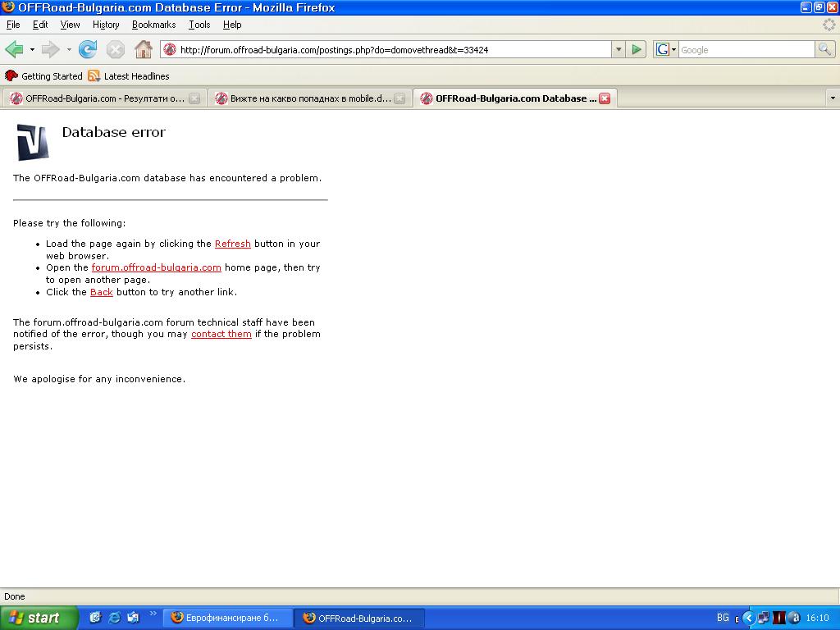Open the list all tabs dropdown
The width and height of the screenshot is (840, 630).
pyautogui.click(x=833, y=98)
